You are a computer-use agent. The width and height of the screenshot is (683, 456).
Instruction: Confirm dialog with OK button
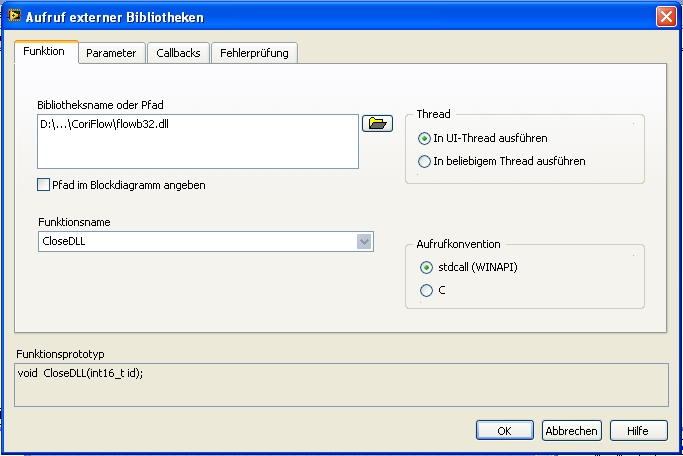(507, 431)
